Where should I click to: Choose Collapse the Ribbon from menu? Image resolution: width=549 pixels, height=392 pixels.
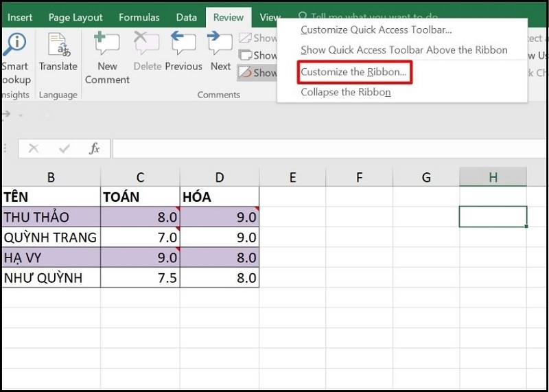[345, 92]
